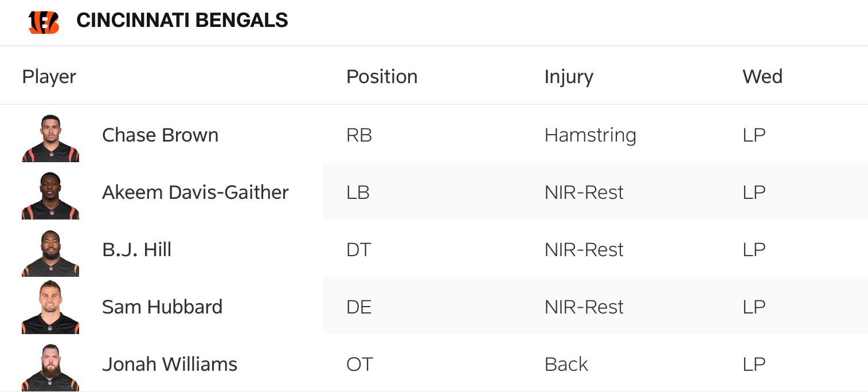This screenshot has width=868, height=392.
Task: Click the Player column header
Action: coord(49,77)
